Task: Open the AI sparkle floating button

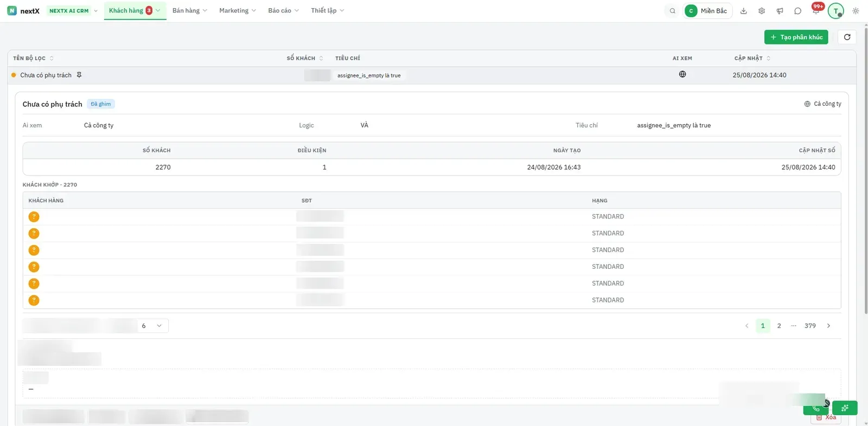Action: coord(845,408)
